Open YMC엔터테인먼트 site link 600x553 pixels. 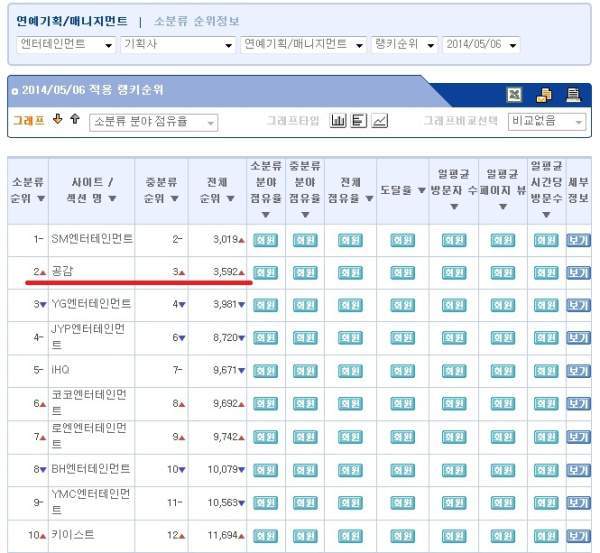pos(91,501)
